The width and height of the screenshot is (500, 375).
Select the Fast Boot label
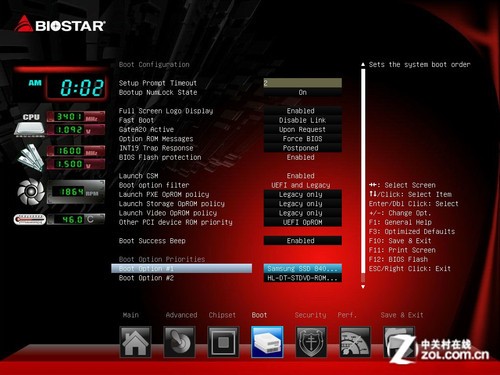pos(136,120)
